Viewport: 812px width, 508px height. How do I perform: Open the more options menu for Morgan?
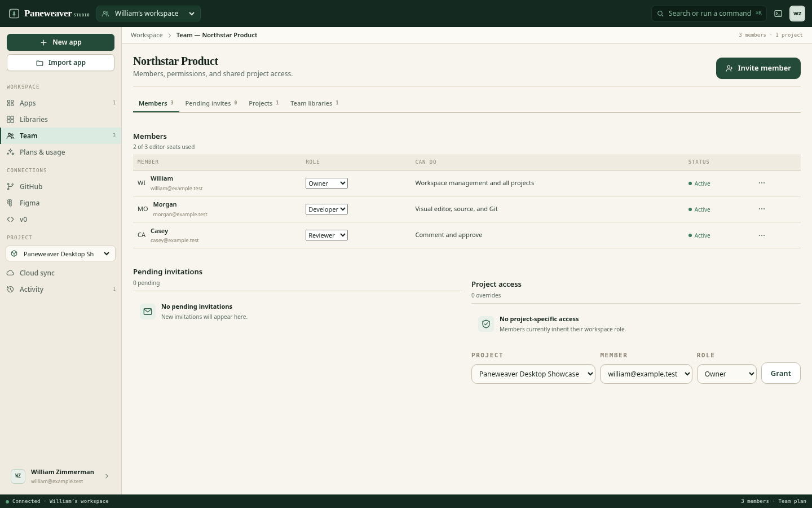coord(762,209)
